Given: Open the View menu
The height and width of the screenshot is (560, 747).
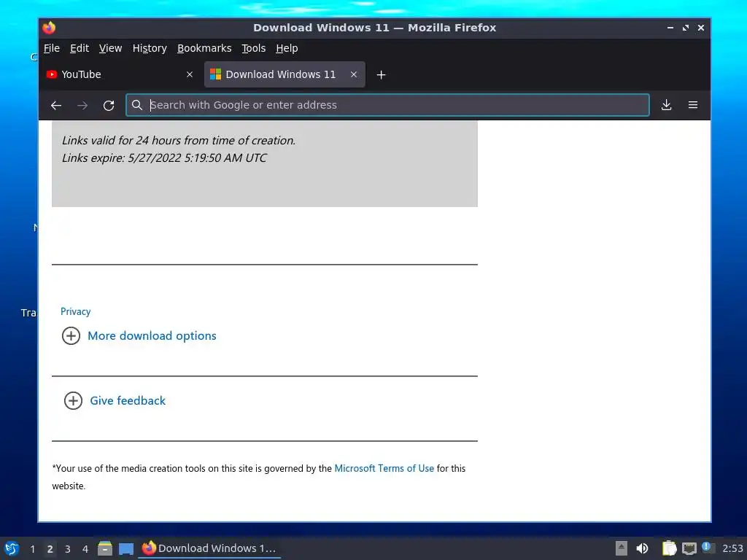Looking at the screenshot, I should tap(111, 48).
